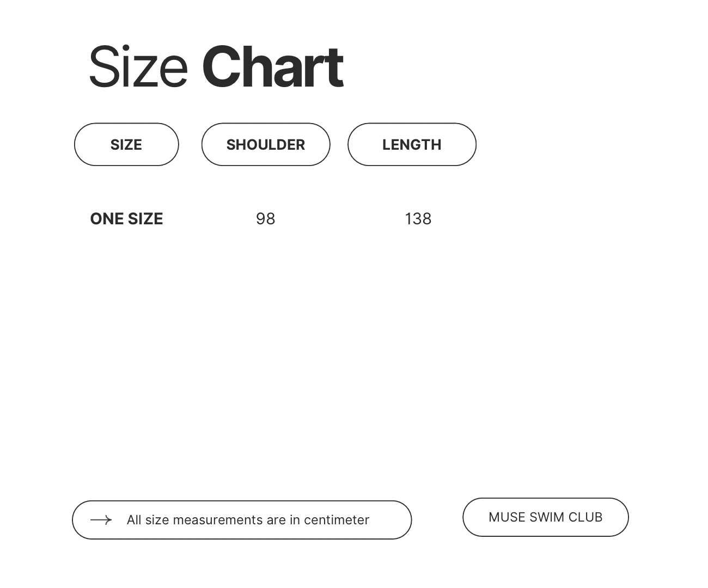Click the word "SIZE" in the ONE SIZE label
The width and height of the screenshot is (708, 588).
pyautogui.click(x=145, y=219)
